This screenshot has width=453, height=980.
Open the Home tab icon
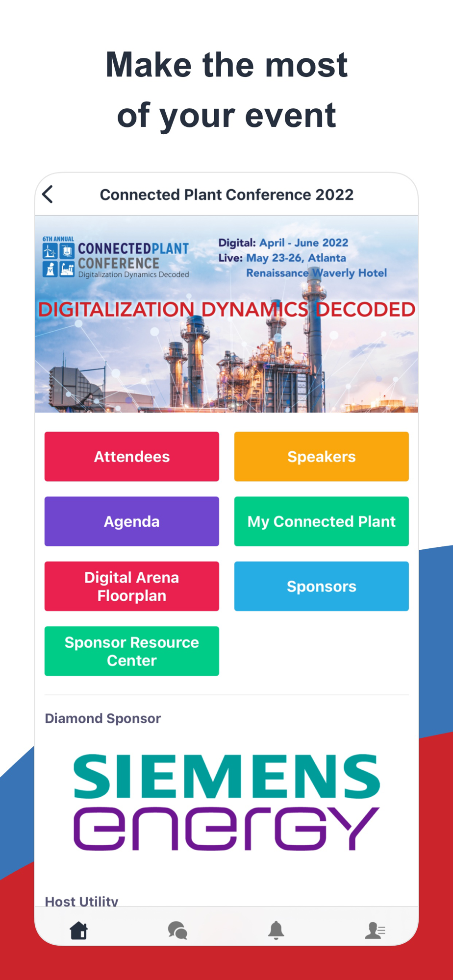click(78, 930)
